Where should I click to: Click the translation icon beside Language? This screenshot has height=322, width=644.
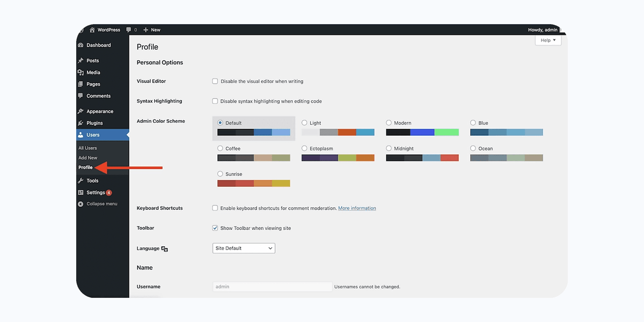[165, 249]
